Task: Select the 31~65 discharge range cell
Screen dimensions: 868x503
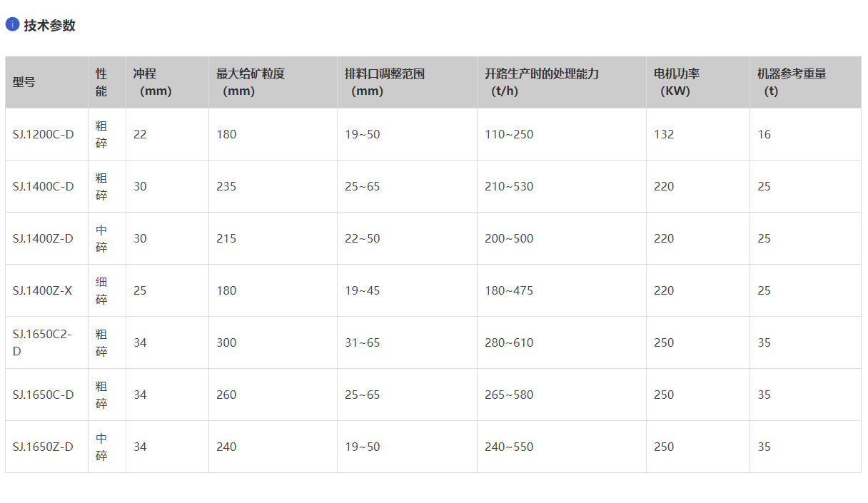Action: pyautogui.click(x=363, y=342)
